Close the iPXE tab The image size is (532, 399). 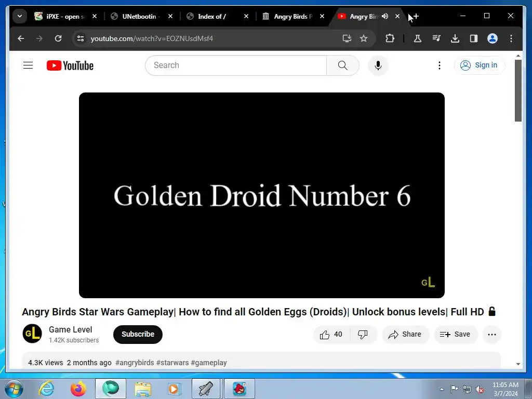pyautogui.click(x=95, y=16)
